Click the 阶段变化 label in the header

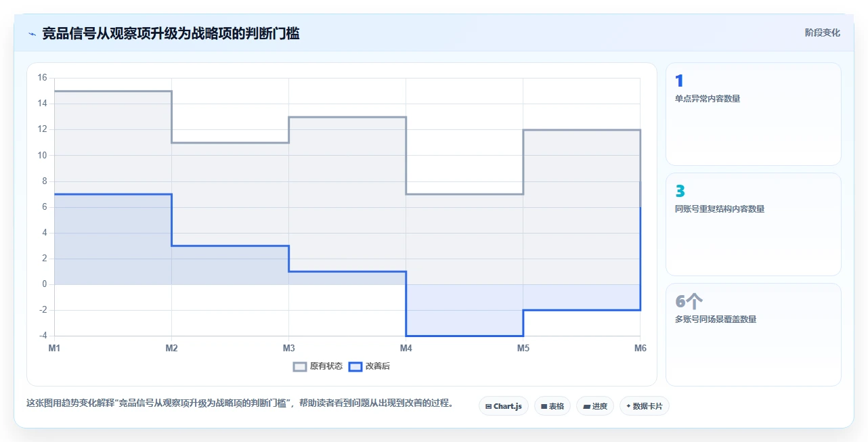pos(823,32)
